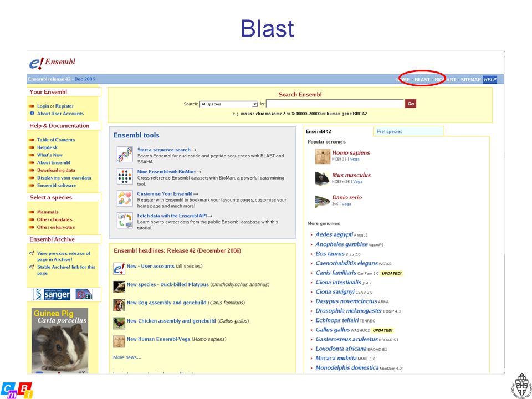Select Other chordates species group
This screenshot has height=399, width=532.
pos(55,219)
